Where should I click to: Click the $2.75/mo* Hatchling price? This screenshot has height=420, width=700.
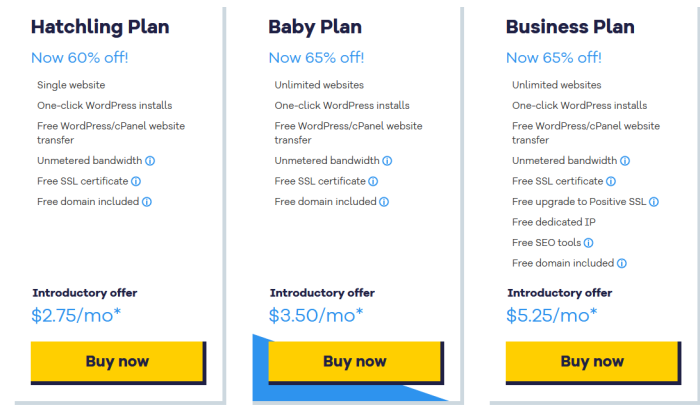click(76, 315)
